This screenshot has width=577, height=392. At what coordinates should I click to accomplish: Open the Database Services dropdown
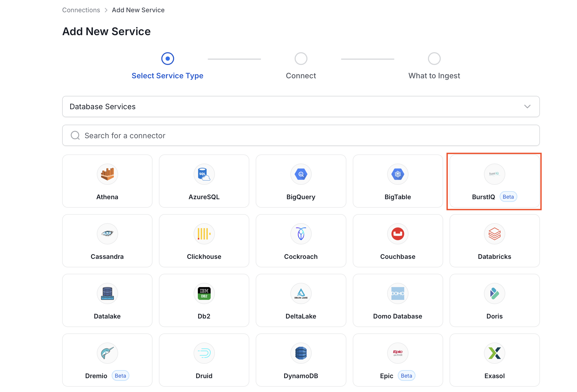click(301, 107)
